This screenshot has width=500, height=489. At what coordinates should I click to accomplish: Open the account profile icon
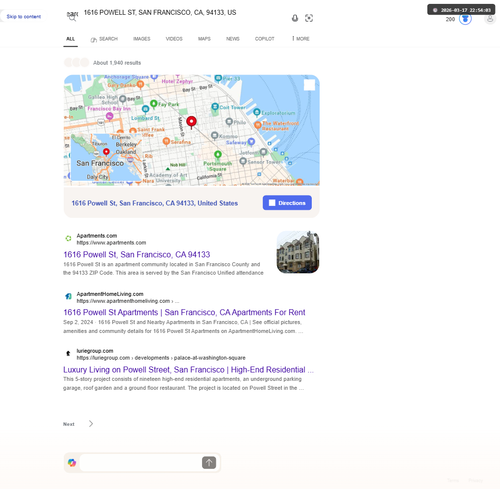(490, 19)
